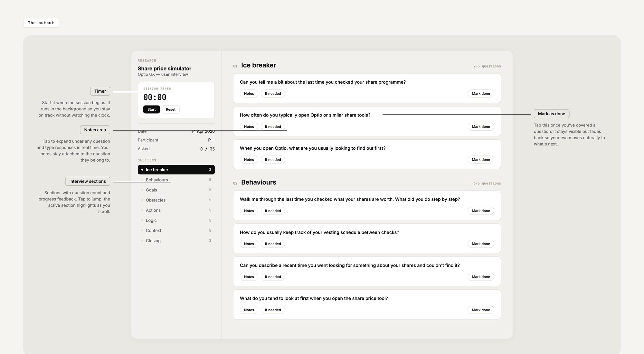Open If needed for 'looking to find out first' question
The width and height of the screenshot is (644, 354).
[273, 160]
